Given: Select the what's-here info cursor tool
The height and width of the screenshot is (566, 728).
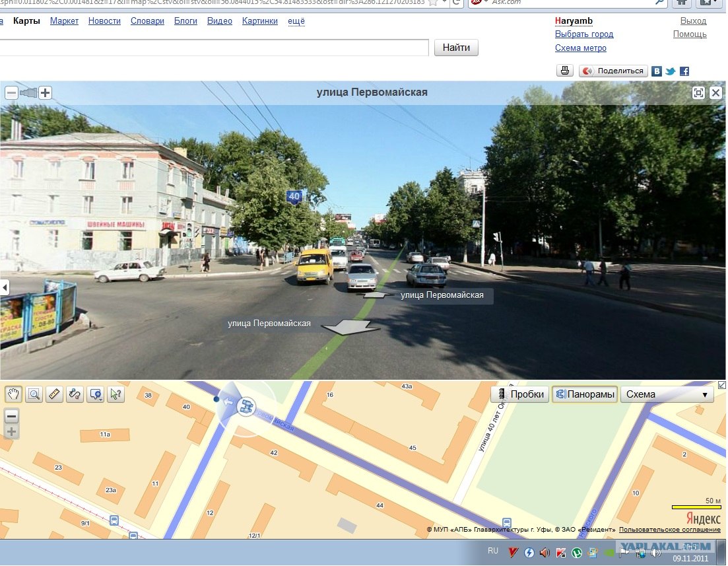Looking at the screenshot, I should click(x=116, y=394).
